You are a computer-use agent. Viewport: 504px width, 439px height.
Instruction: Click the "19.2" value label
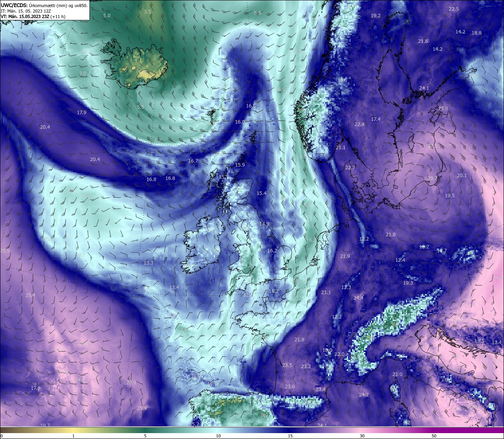coord(376,16)
